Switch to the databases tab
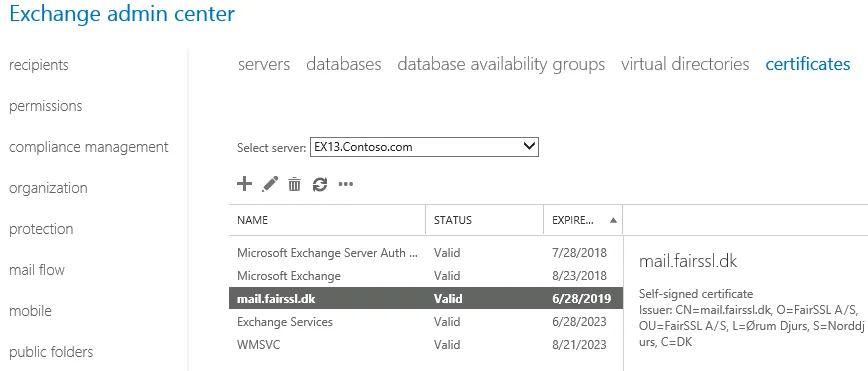The image size is (868, 371). pos(344,64)
